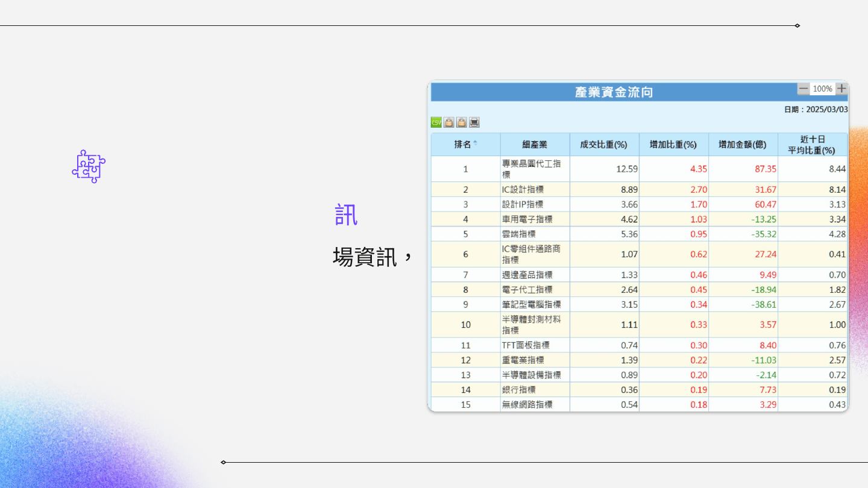This screenshot has height=488, width=868.
Task: Click the green CSV export icon
Action: (x=436, y=122)
